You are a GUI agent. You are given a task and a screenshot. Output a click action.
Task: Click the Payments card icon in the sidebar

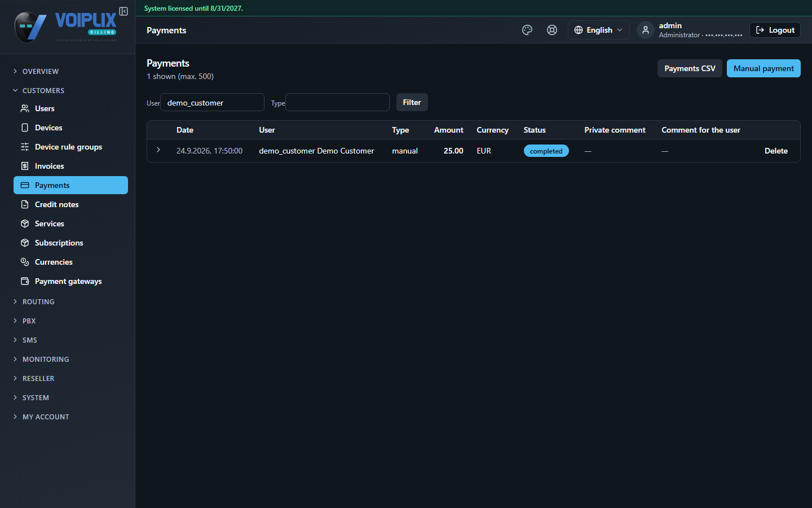pos(25,185)
